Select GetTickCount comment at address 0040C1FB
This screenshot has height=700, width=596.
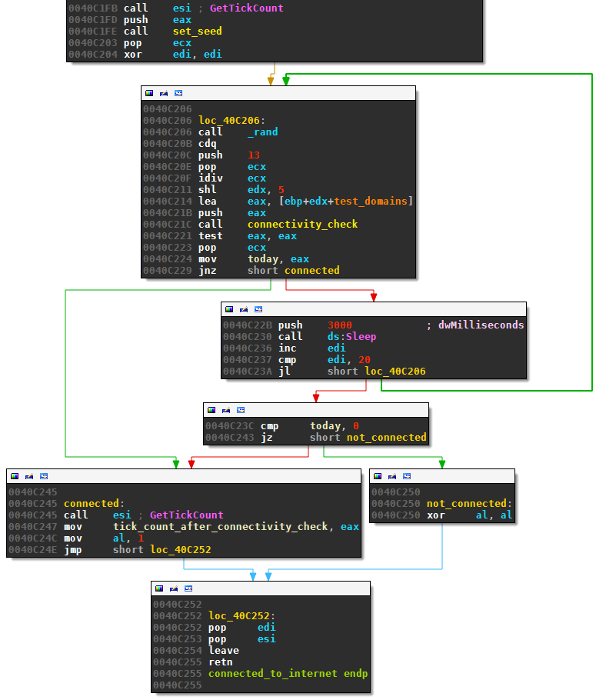click(x=246, y=8)
